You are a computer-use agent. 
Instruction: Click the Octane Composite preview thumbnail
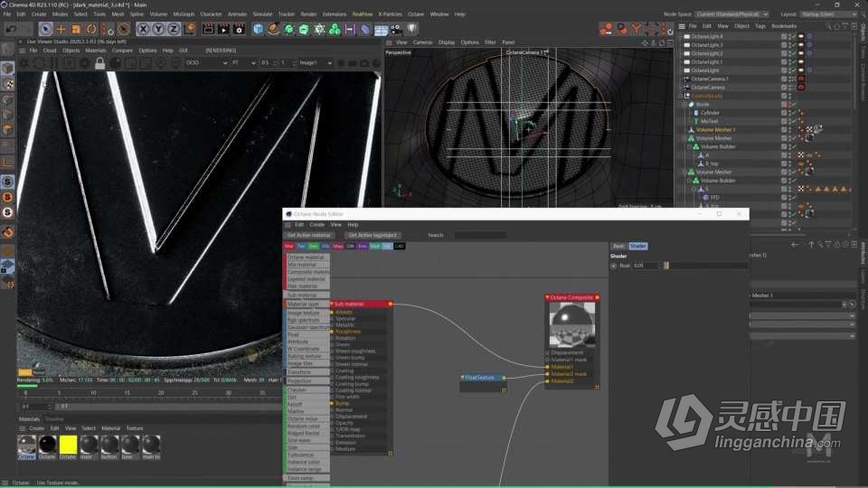[572, 324]
